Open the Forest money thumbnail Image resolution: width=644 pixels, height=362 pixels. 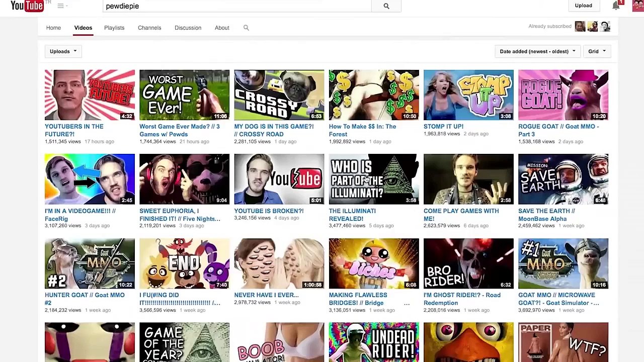click(x=374, y=95)
